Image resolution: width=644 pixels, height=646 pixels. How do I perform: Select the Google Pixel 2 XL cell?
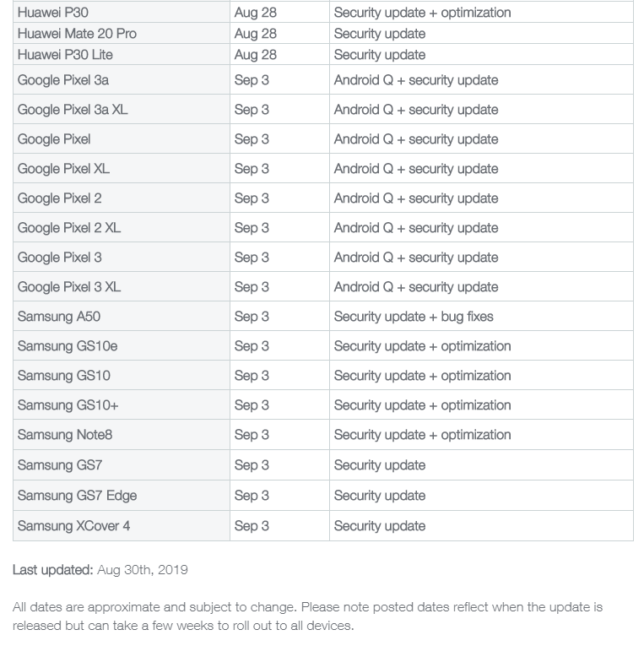69,228
